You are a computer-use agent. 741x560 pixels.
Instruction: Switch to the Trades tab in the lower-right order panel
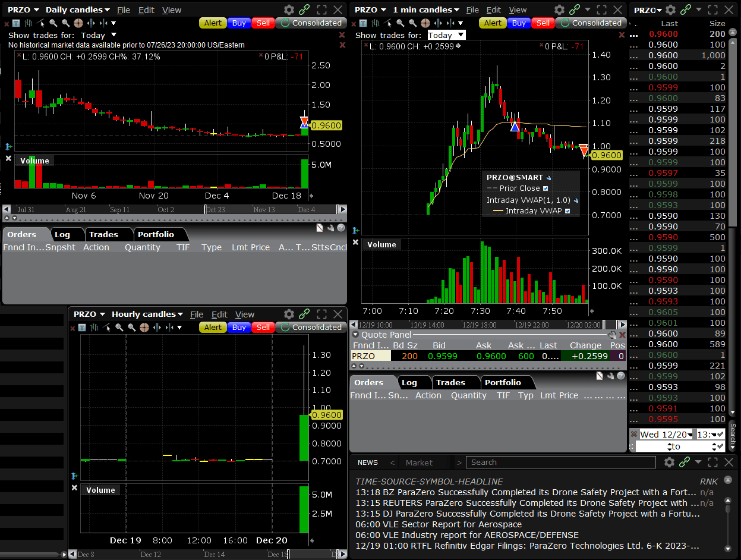pos(450,382)
